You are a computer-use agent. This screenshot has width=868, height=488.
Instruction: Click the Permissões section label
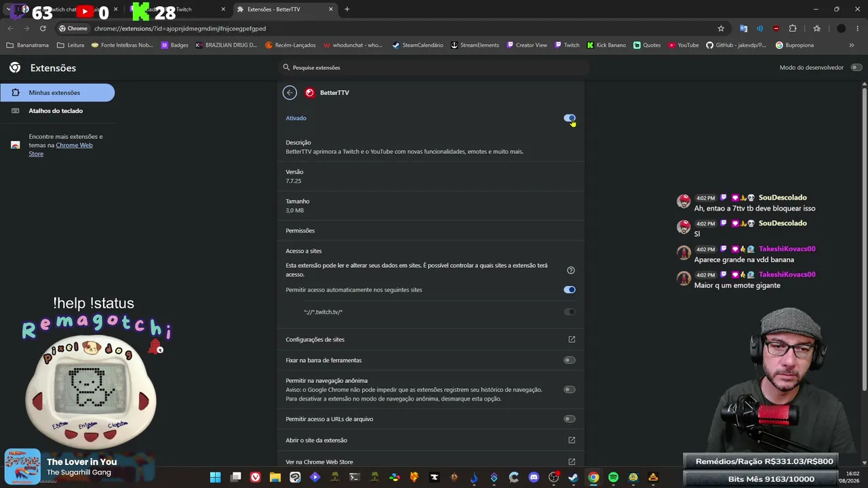coord(300,230)
